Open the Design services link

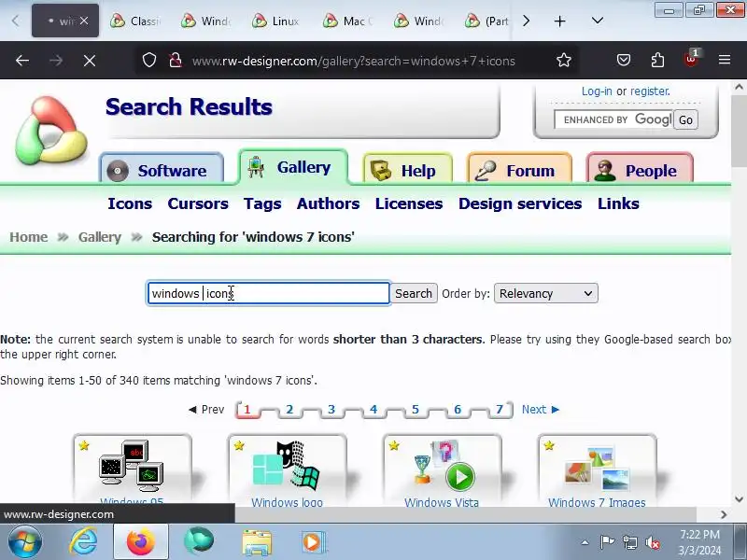coord(520,203)
